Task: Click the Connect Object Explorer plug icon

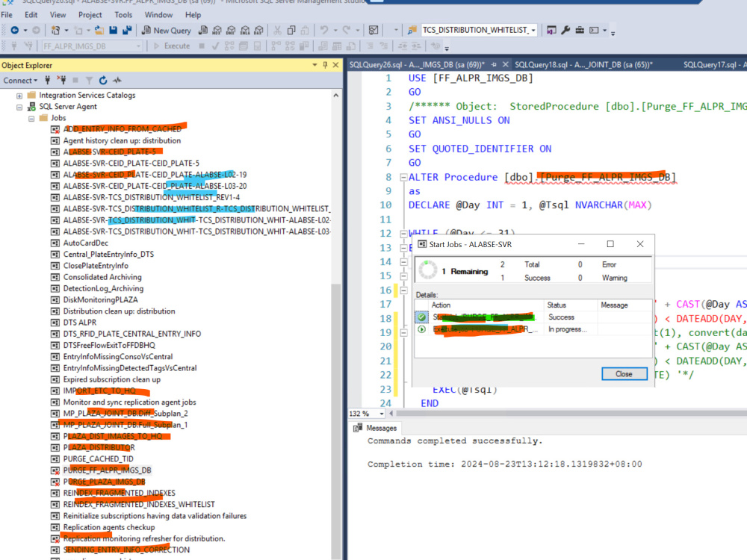Action: (47, 80)
